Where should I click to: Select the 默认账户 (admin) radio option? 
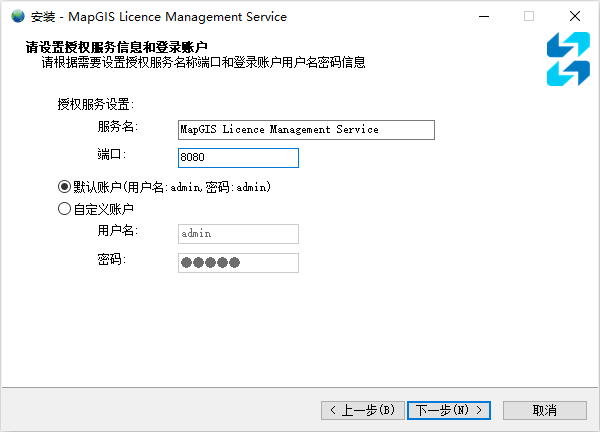click(x=65, y=186)
